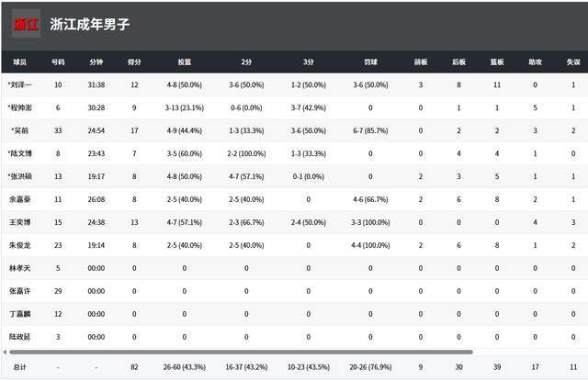This screenshot has height=381, width=588.
Task: Select the 罚球 column header
Action: 370,62
